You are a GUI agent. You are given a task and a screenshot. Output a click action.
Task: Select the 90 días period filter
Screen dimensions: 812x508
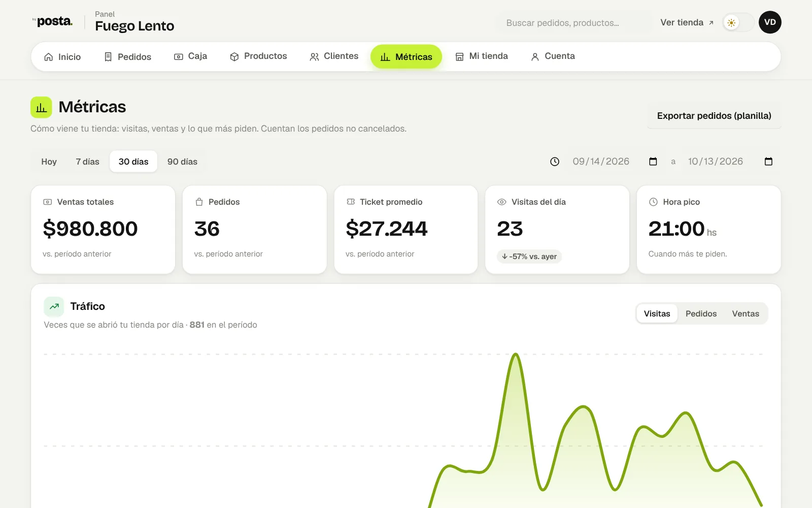click(182, 162)
